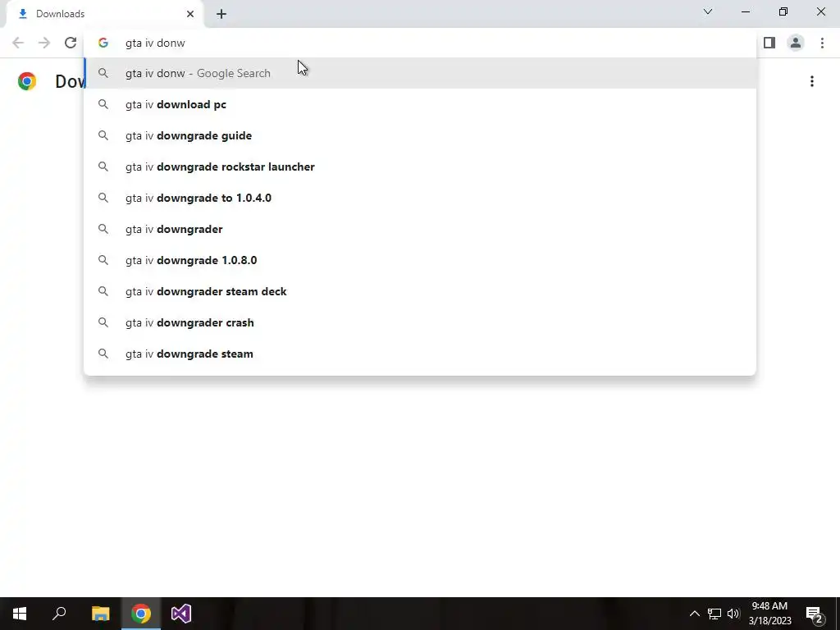This screenshot has width=840, height=630.
Task: Click the Chrome logo on Downloads page
Action: tap(27, 81)
